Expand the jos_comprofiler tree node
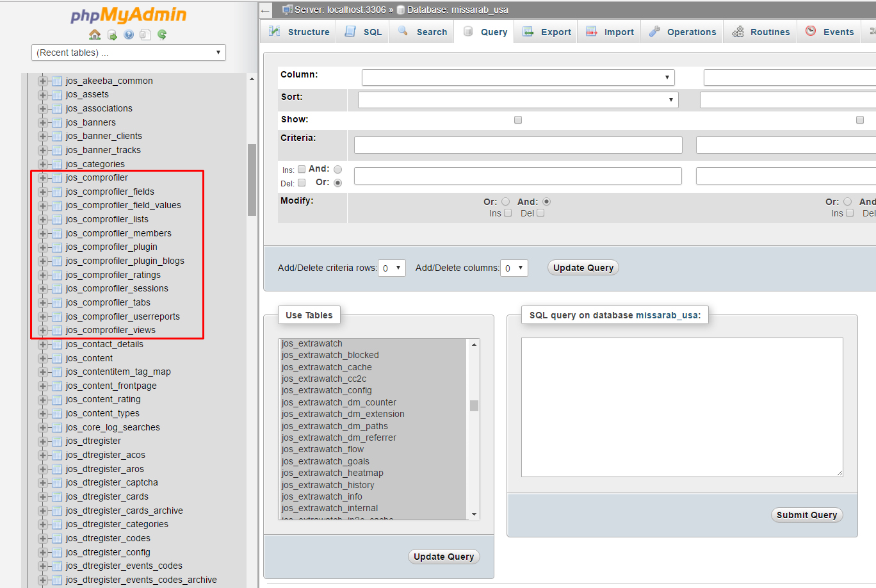Screen dimensions: 876x588 pos(43,178)
